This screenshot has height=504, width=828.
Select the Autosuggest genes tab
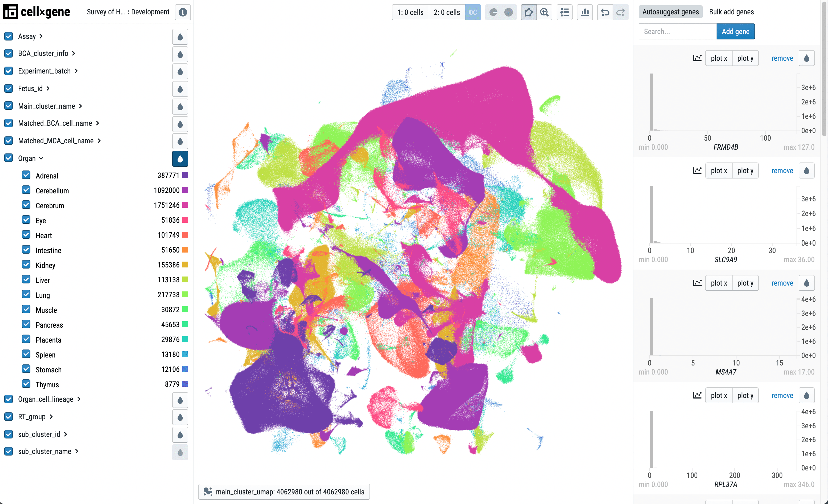670,11
